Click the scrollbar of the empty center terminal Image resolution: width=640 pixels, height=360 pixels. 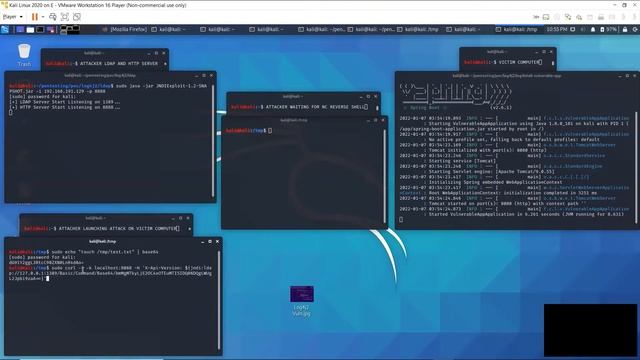(x=384, y=176)
